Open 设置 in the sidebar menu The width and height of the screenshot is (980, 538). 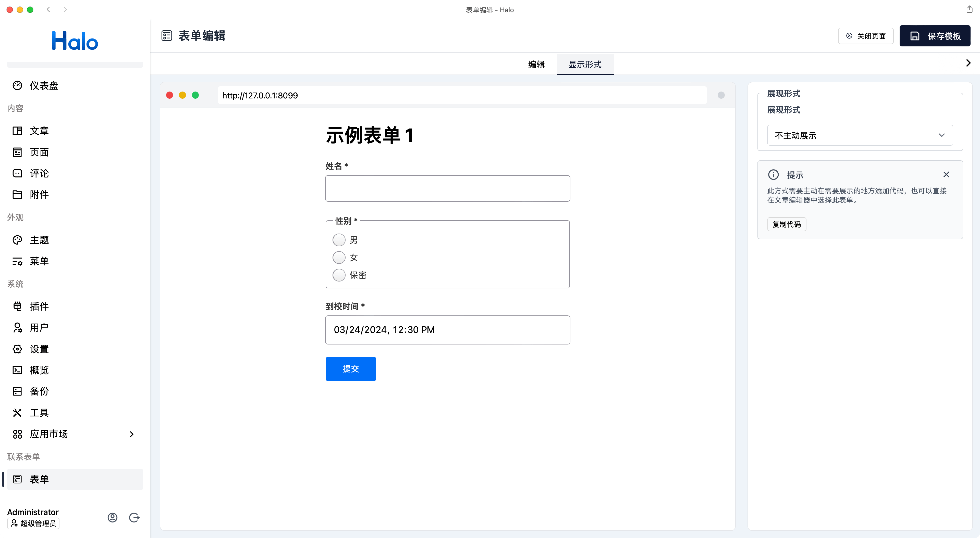click(x=75, y=349)
